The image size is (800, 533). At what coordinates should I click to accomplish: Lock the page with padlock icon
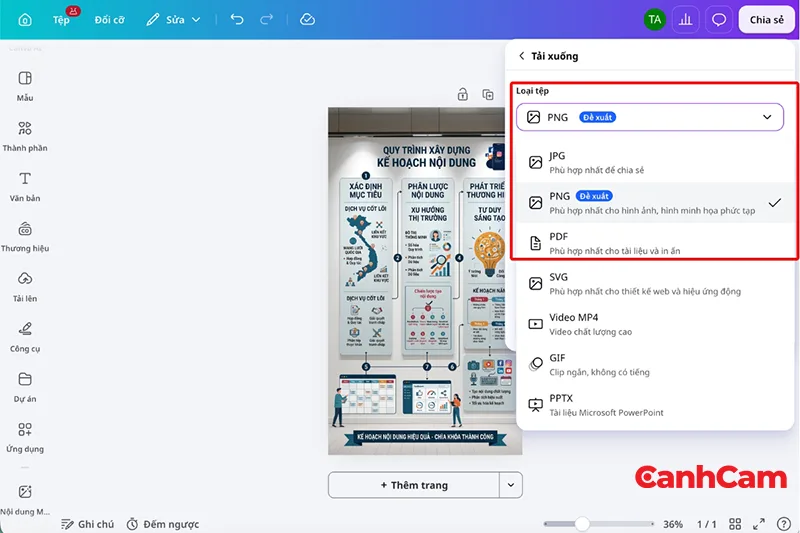462,94
